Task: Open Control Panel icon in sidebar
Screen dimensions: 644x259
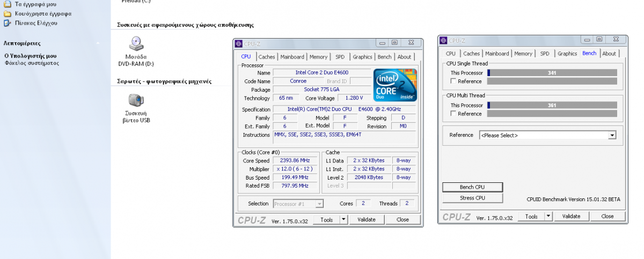Action: tap(7, 23)
